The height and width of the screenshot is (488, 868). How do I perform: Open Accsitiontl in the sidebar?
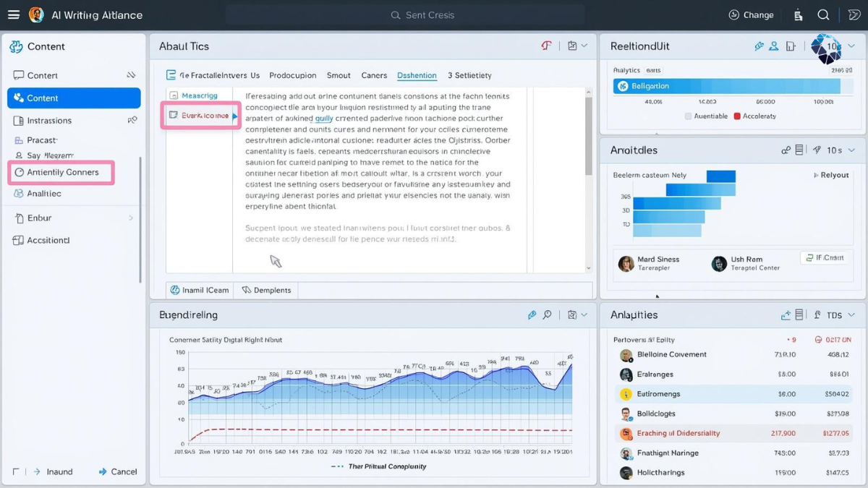click(x=41, y=240)
